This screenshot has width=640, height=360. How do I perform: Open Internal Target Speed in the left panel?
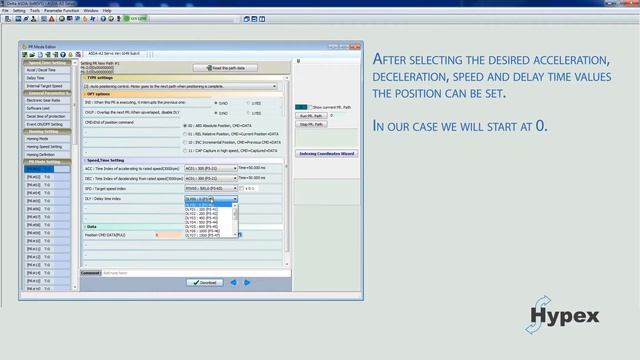(47, 86)
